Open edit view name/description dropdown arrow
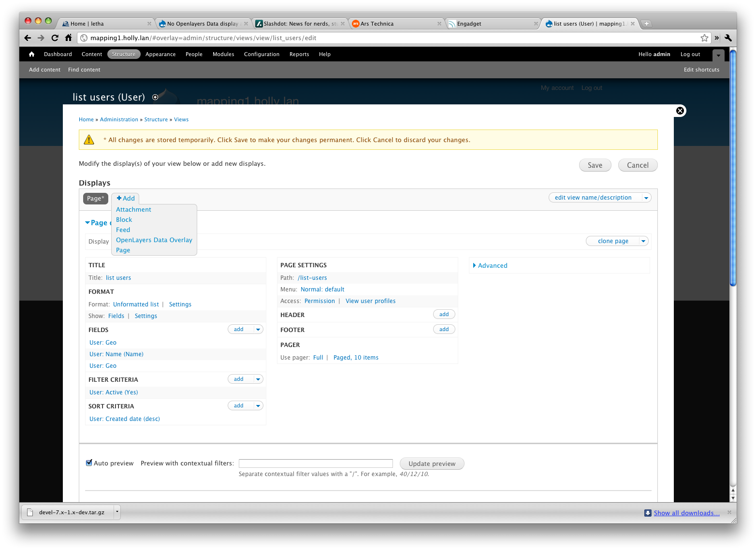 [x=646, y=198]
